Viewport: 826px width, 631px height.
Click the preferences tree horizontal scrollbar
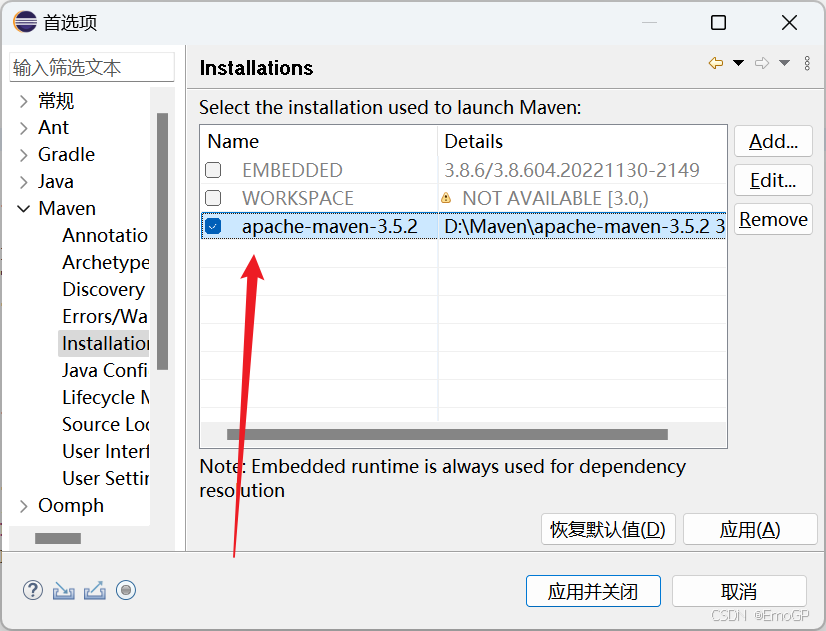[58, 538]
